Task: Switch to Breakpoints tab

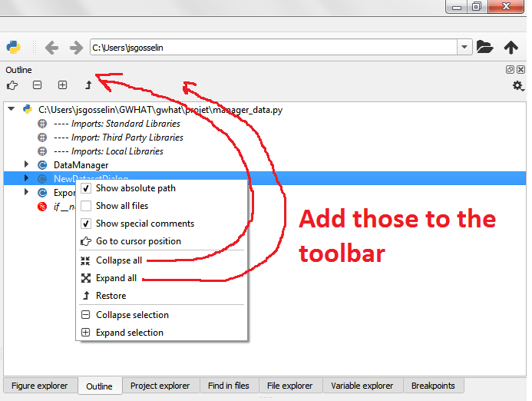Action: (433, 386)
